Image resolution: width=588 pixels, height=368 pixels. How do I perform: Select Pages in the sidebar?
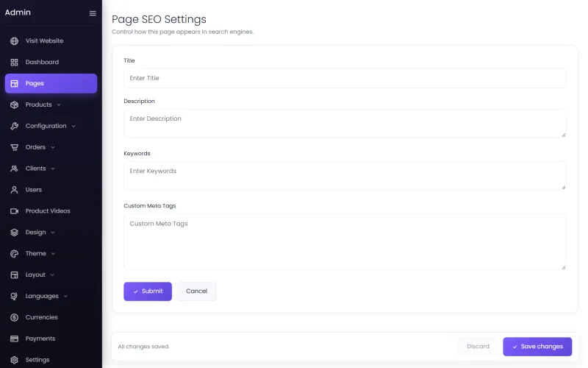pos(51,83)
